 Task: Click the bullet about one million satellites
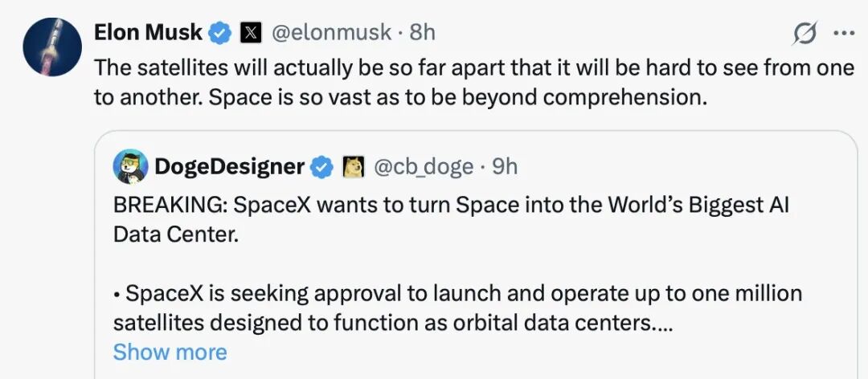[457, 308]
